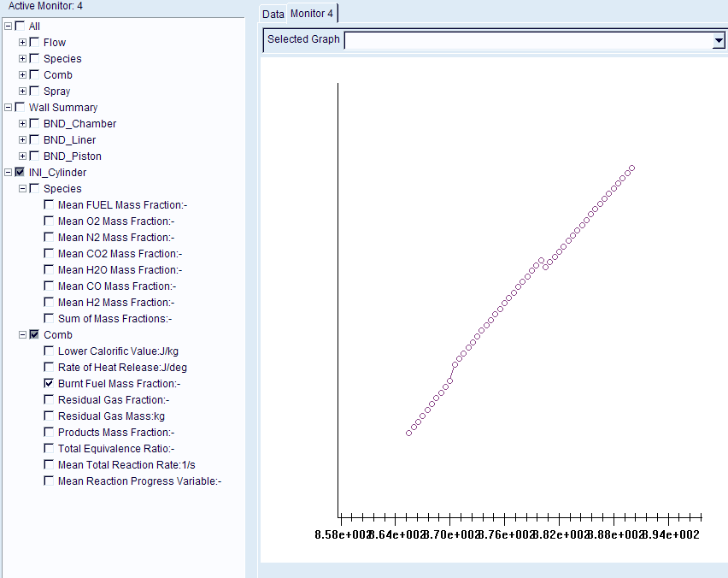The height and width of the screenshot is (578, 728).
Task: Enable the Wall Summary checkbox
Action: tap(20, 108)
